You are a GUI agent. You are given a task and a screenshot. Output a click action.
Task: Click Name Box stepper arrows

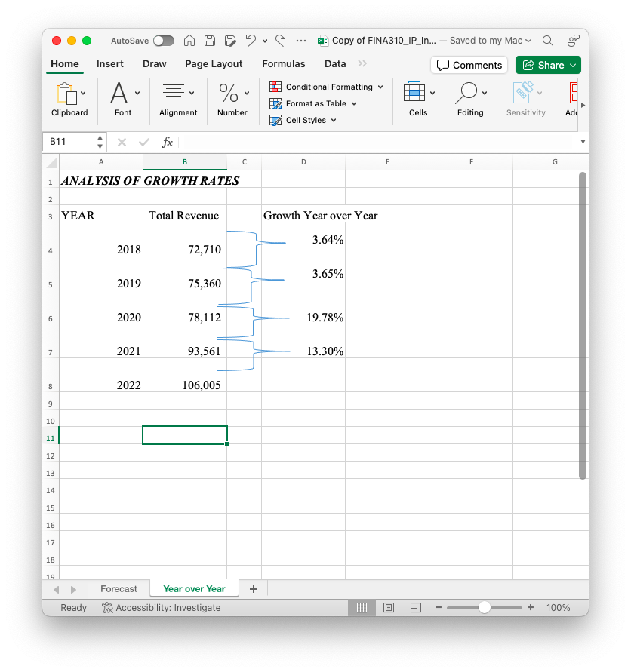(100, 142)
